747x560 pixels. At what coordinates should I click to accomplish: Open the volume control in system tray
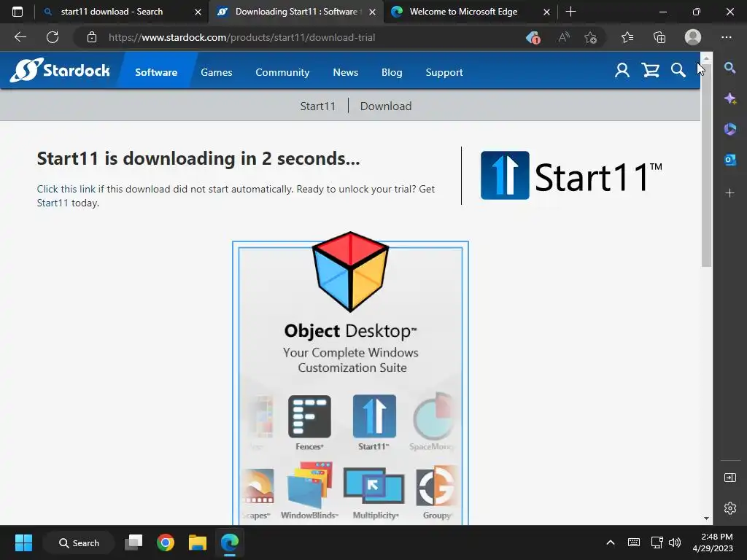click(x=675, y=542)
